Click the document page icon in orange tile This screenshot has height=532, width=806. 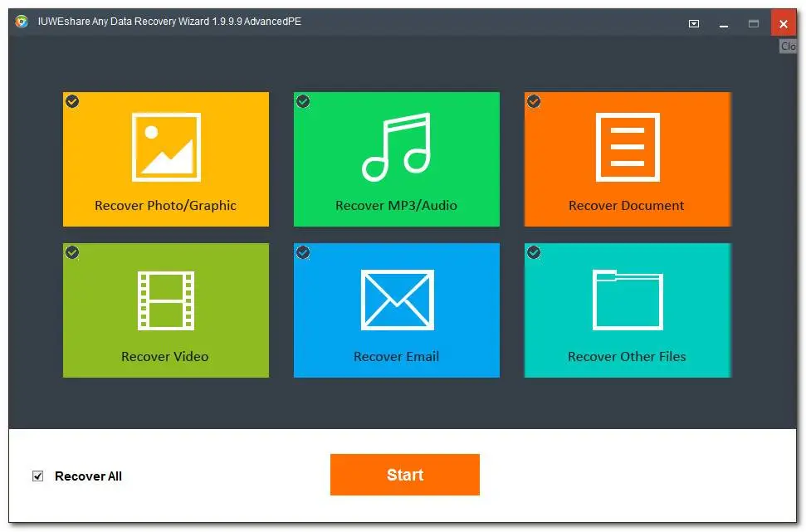(627, 147)
